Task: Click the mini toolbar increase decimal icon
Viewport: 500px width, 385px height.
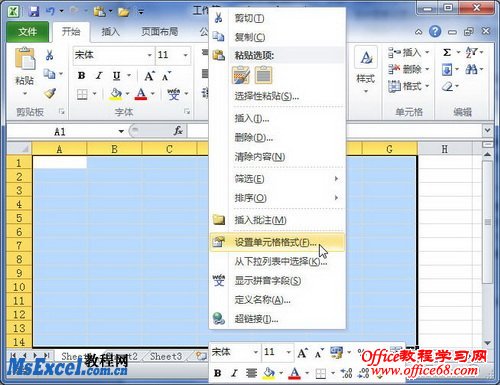Action: pos(347,374)
